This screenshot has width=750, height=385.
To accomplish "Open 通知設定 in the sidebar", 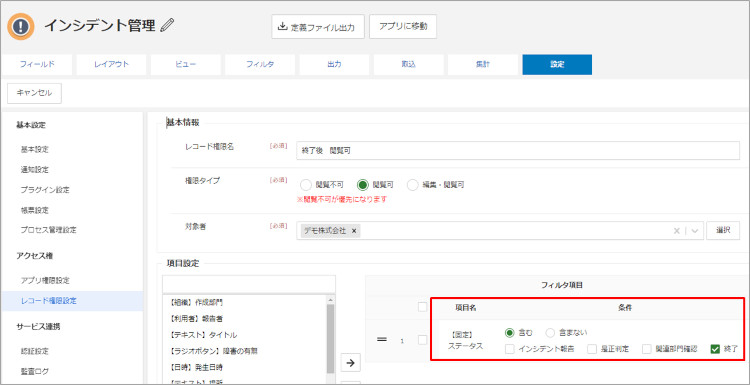I will click(34, 170).
